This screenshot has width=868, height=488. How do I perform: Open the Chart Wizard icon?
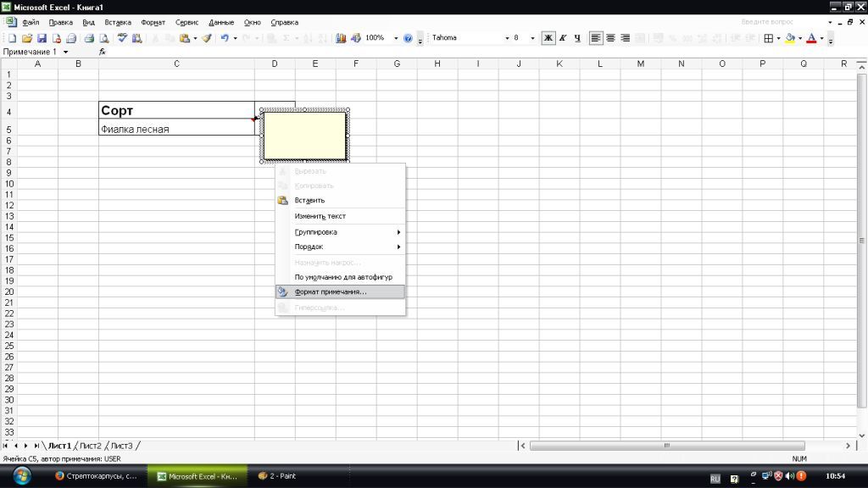(x=342, y=38)
